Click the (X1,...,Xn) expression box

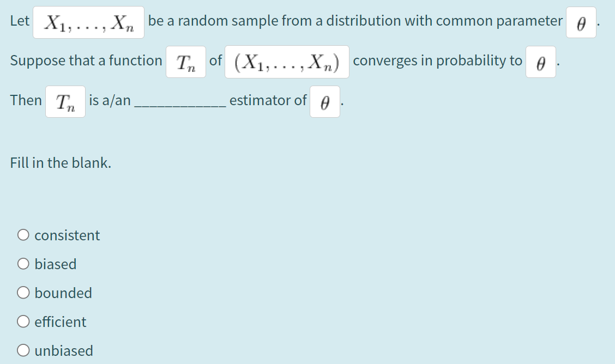pyautogui.click(x=287, y=62)
